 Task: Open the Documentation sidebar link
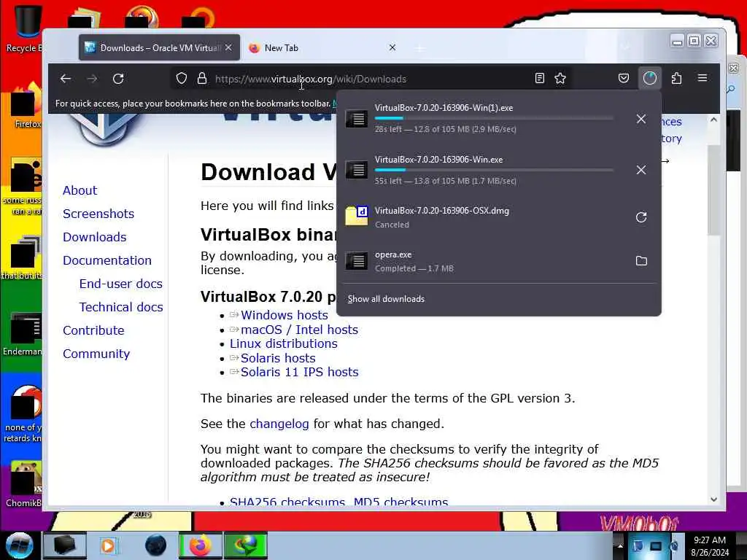coord(107,260)
